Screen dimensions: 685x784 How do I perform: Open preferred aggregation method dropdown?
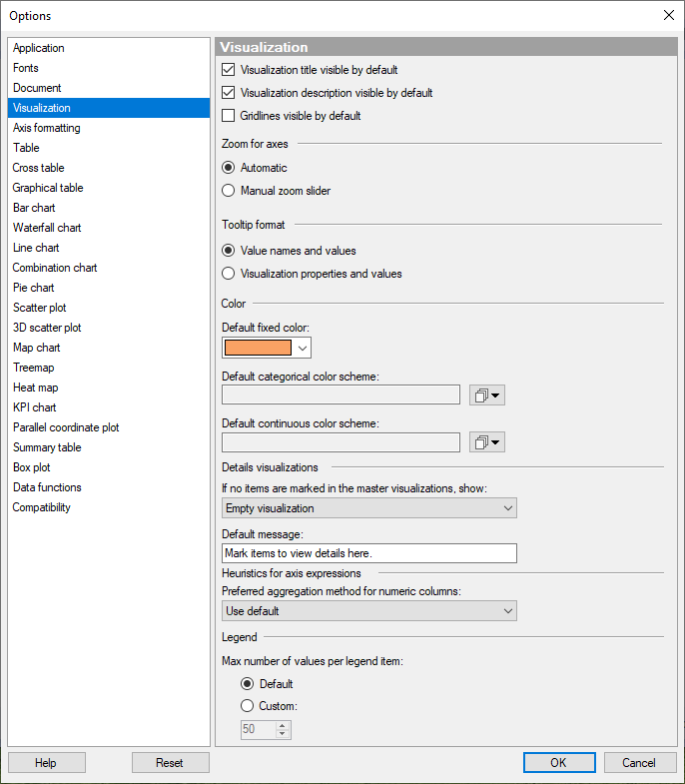click(x=368, y=611)
